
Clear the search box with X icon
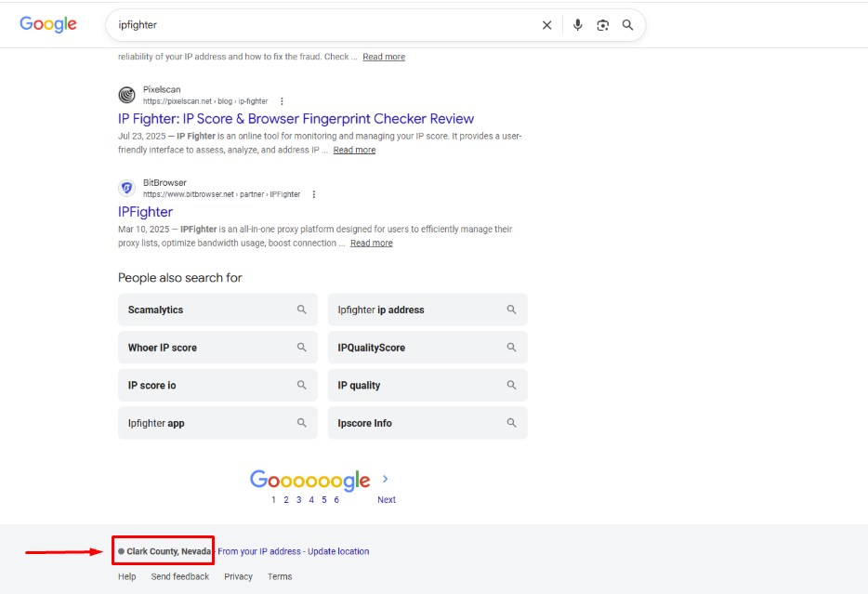546,25
